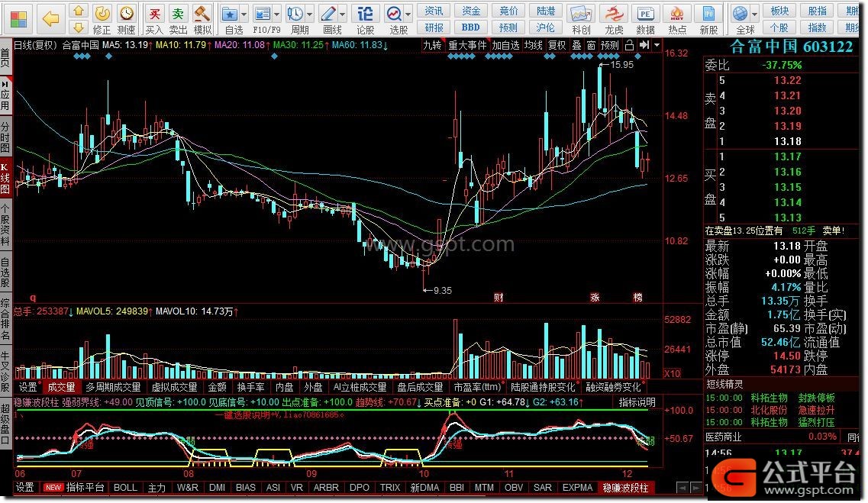Image resolution: width=868 pixels, height=503 pixels.
Task: Click the yellow up arrow icon
Action: tap(79, 11)
